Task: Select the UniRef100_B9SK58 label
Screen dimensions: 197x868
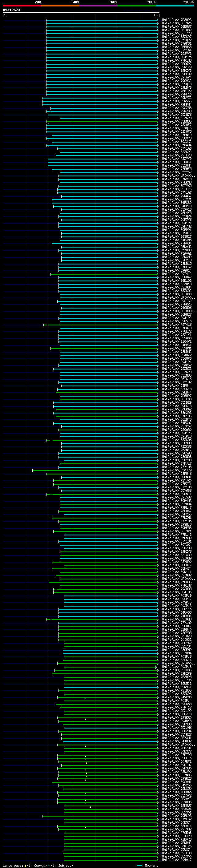Action: pyautogui.click(x=176, y=704)
